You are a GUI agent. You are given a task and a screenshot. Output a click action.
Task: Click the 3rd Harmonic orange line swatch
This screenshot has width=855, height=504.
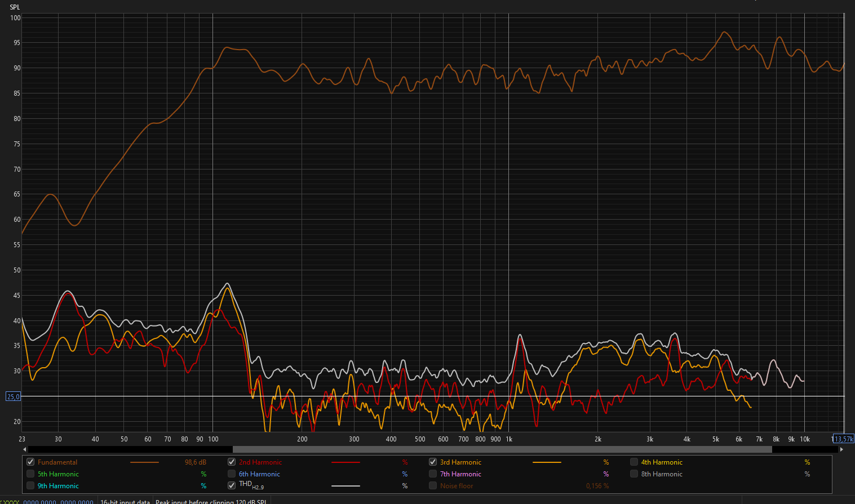[547, 462]
